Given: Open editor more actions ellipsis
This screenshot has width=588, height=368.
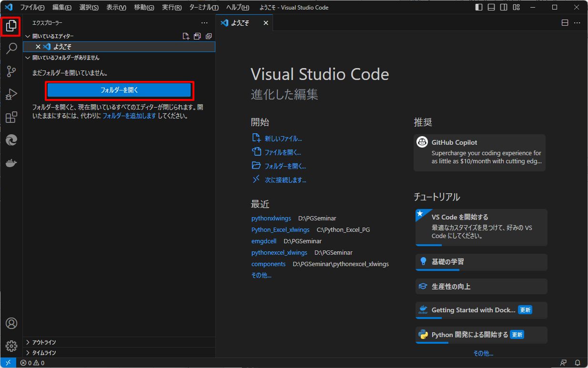Looking at the screenshot, I should pos(577,23).
